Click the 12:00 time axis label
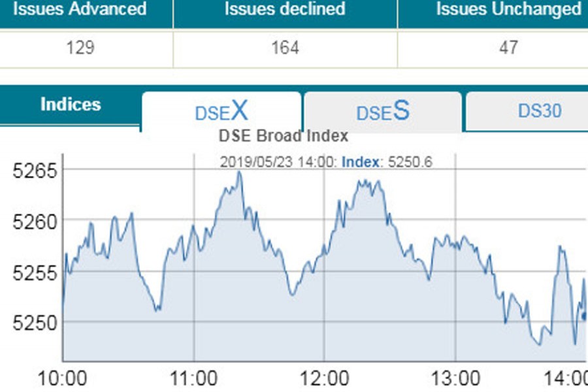Image resolution: width=588 pixels, height=392 pixels. 325,379
